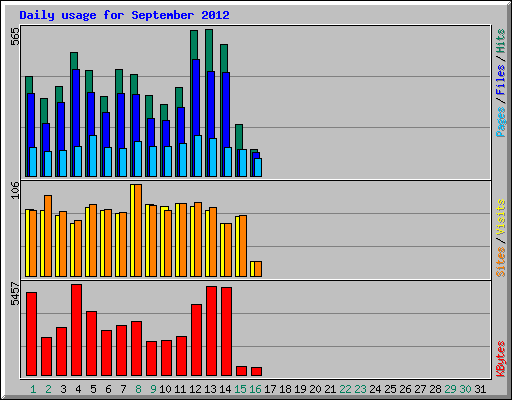This screenshot has height=400, width=512.
Task: Click day 11 on the x-axis
Action: click(180, 389)
